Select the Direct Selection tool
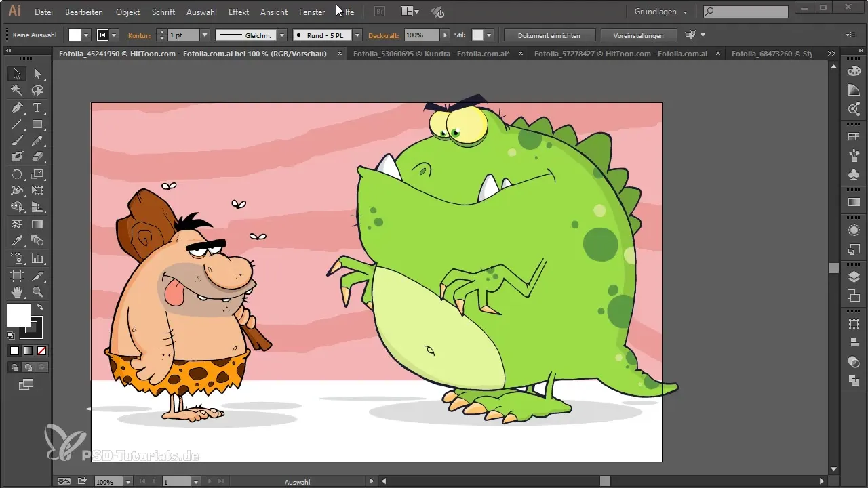This screenshot has height=488, width=868. point(37,74)
